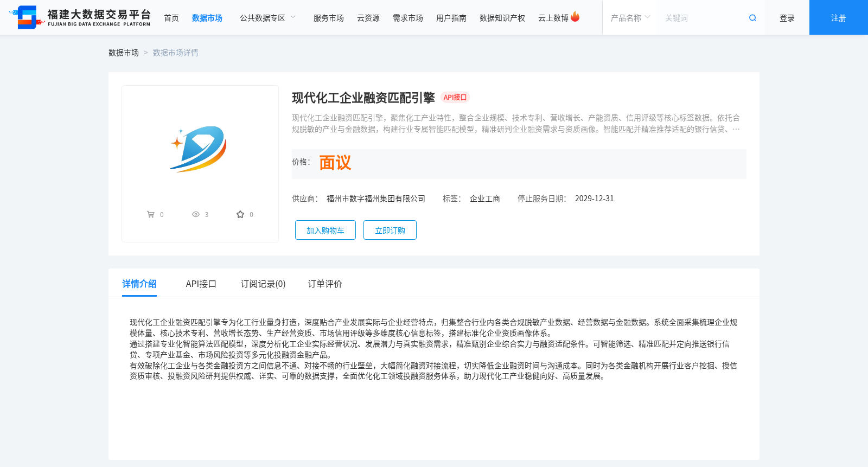This screenshot has height=467, width=868.
Task: Click the 注册 register button
Action: (x=839, y=17)
